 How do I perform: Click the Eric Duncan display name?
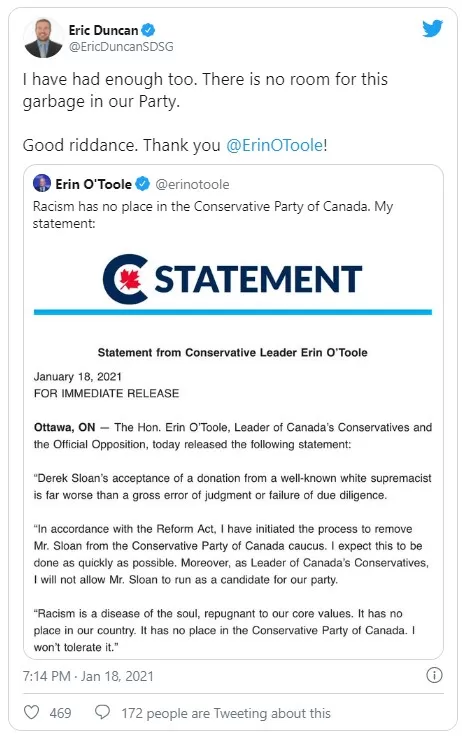103,30
